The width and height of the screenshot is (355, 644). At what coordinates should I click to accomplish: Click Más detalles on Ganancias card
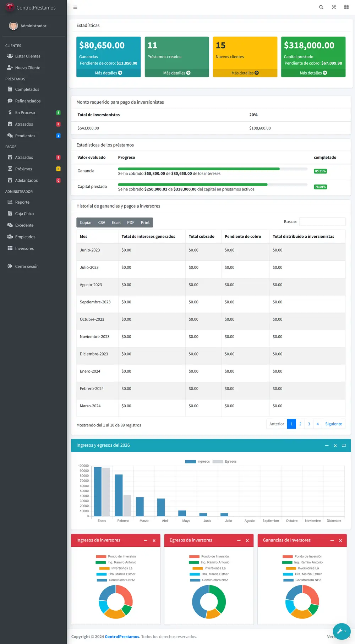click(x=109, y=73)
